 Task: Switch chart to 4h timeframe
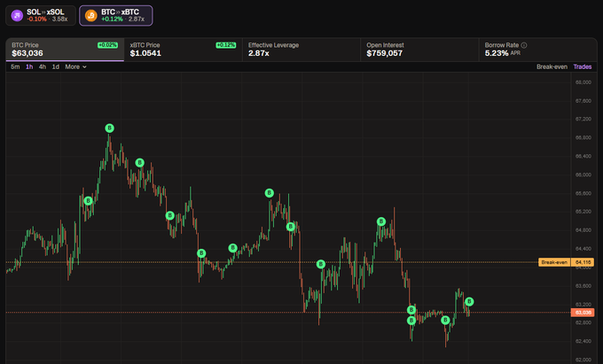[43, 66]
